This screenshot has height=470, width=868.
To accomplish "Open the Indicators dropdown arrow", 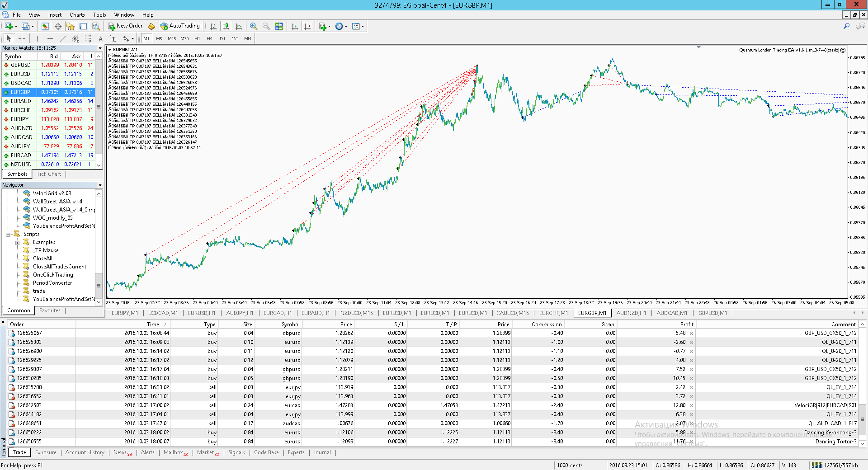I will click(329, 26).
